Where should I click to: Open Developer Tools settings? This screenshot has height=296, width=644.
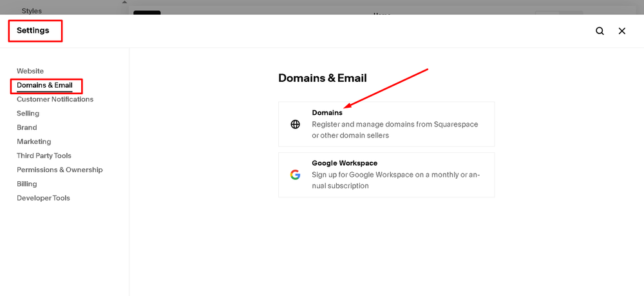coord(43,198)
